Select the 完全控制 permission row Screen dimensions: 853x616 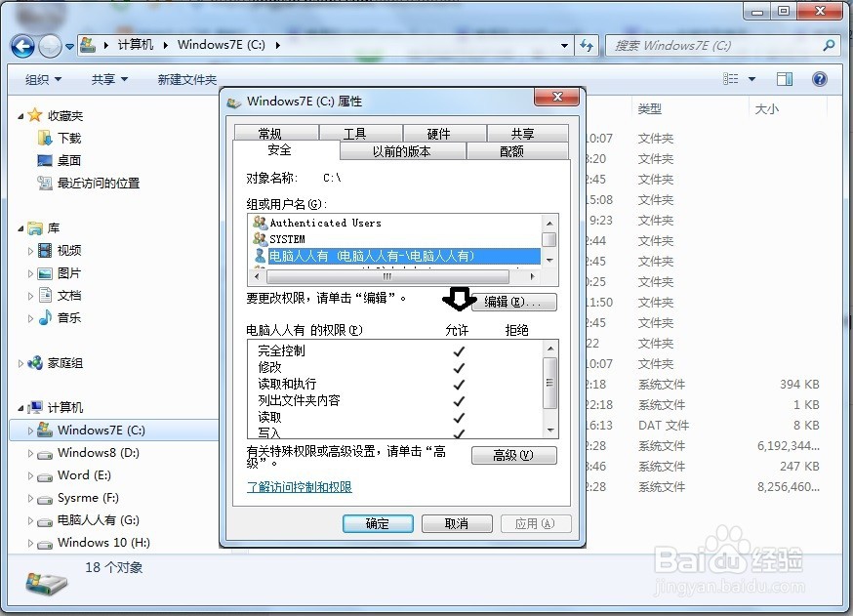click(x=395, y=351)
